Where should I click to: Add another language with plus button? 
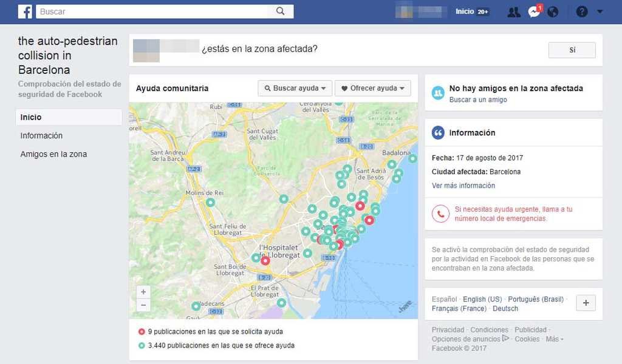click(x=586, y=303)
